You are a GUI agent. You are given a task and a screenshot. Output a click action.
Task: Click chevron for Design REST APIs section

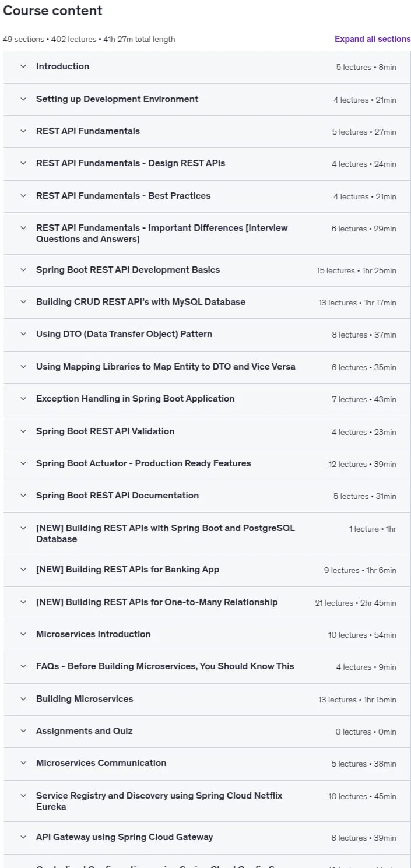[x=23, y=163]
